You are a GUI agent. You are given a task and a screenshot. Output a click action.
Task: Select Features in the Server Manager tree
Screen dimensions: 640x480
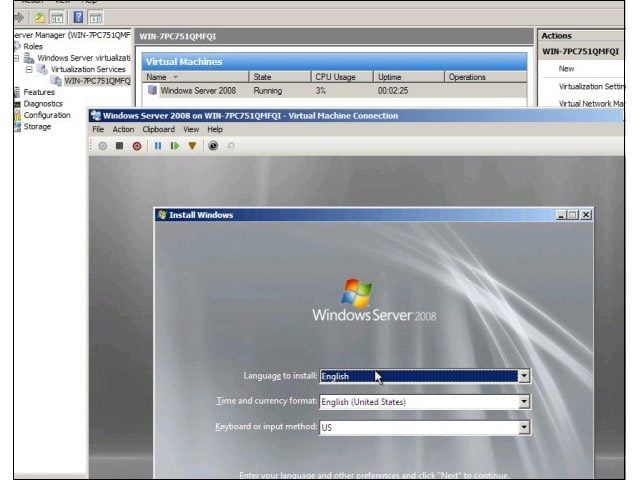coord(39,92)
